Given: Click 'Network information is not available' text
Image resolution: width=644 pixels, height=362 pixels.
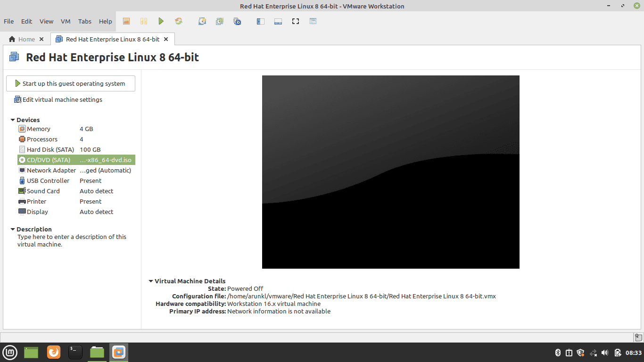Looking at the screenshot, I should coord(279,311).
